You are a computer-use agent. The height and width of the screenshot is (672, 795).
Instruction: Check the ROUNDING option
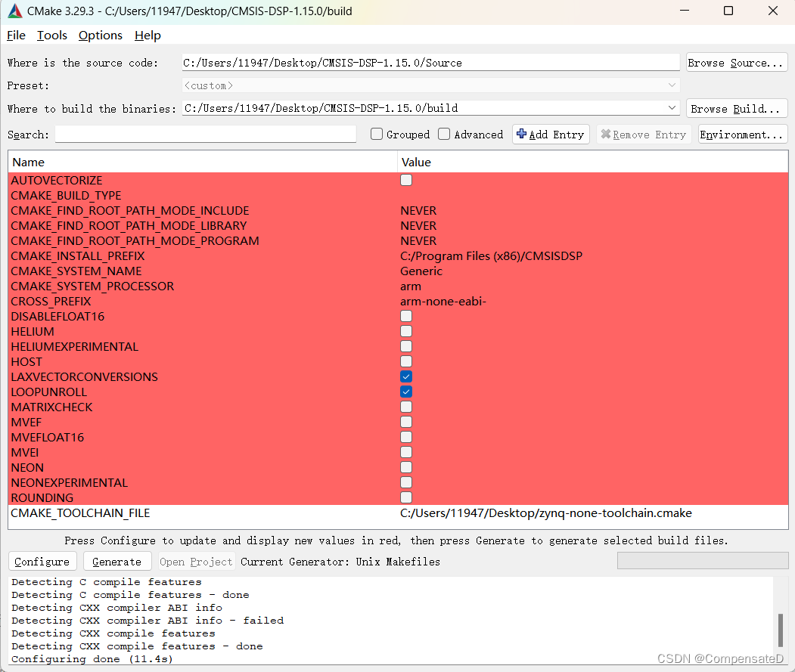[x=406, y=497]
